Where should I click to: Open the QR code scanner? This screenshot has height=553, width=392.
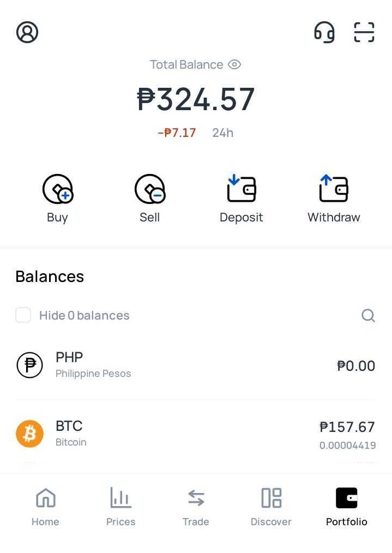pyautogui.click(x=364, y=33)
